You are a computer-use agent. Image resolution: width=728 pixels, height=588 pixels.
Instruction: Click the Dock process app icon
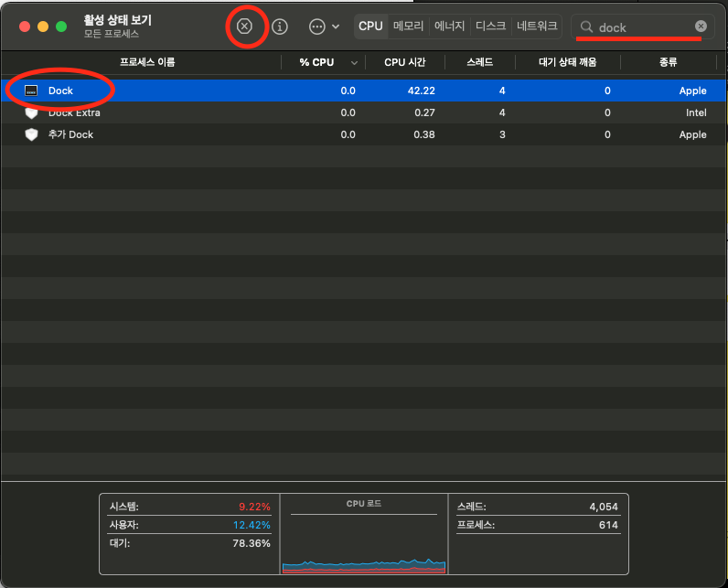click(31, 91)
